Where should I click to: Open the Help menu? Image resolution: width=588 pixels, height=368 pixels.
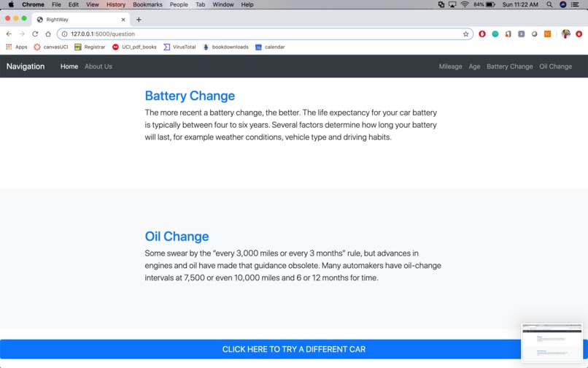tap(247, 4)
